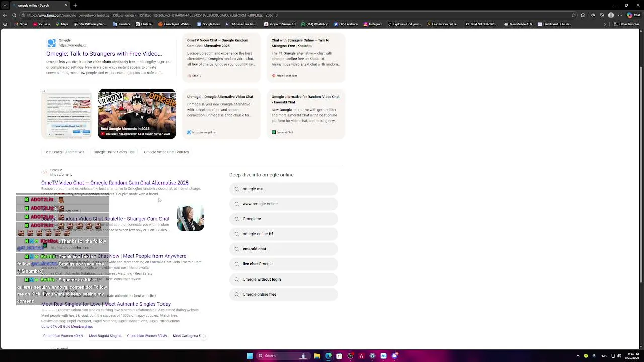Search suggestion Omegle online free

[284, 294]
